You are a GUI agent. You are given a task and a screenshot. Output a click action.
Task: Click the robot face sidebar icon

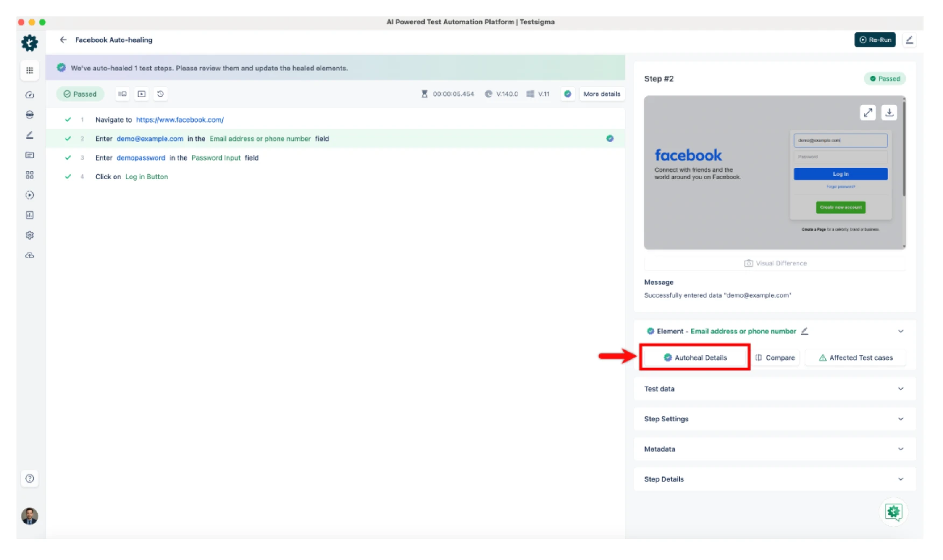coord(30,115)
